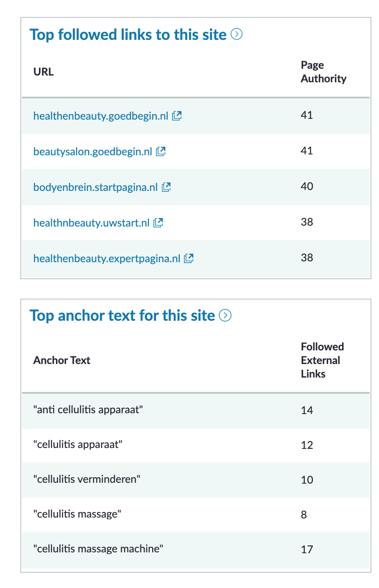The height and width of the screenshot is (588, 379).
Task: Visit beautysalon.goedbegin.nl URL link
Action: 93,151
